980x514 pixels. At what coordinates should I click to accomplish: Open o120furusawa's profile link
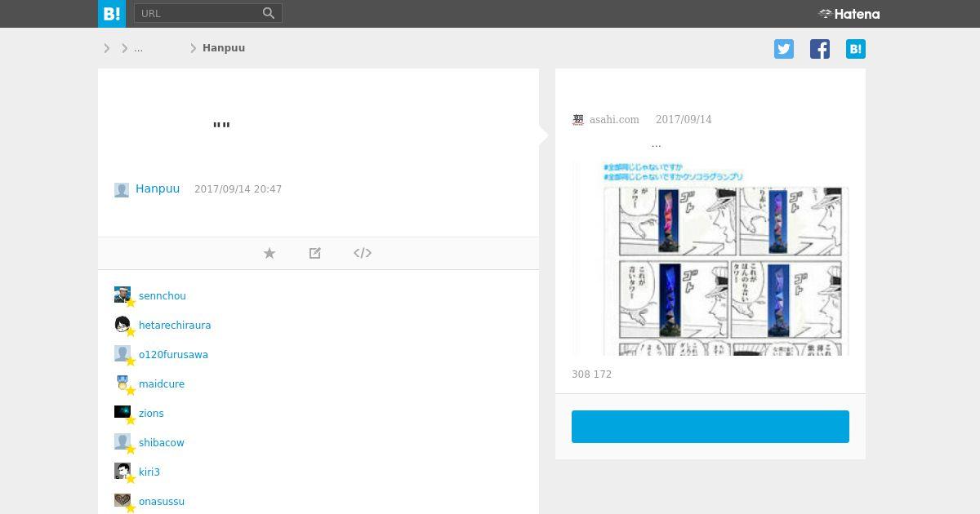coord(173,355)
